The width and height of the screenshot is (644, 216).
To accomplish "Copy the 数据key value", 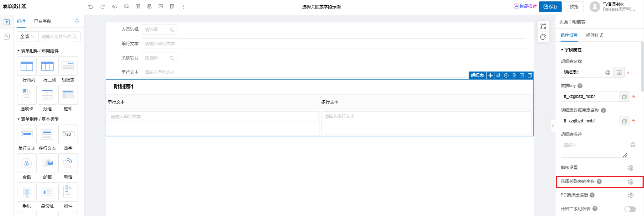I will click(x=624, y=96).
